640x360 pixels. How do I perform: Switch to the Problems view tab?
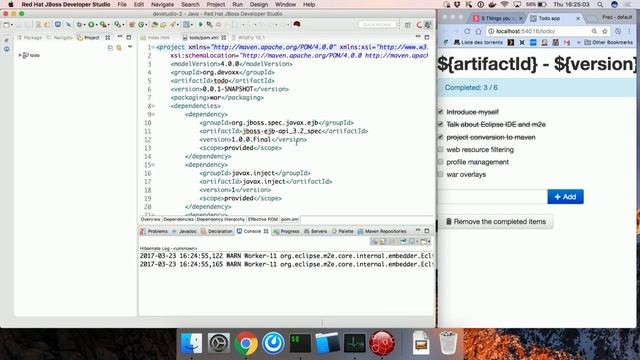(x=154, y=231)
